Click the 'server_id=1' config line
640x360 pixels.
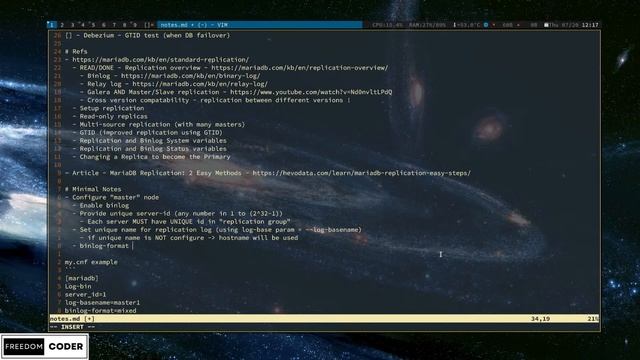[x=85, y=295]
